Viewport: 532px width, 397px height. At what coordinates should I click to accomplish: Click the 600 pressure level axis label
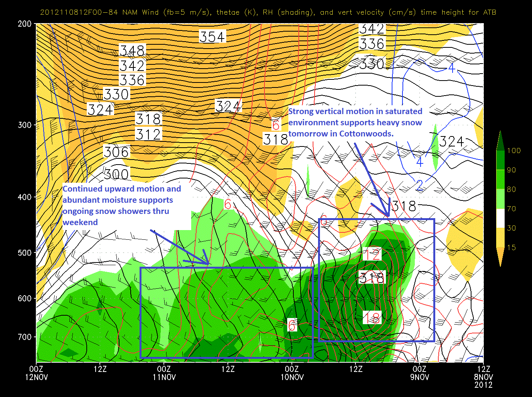(x=25, y=298)
